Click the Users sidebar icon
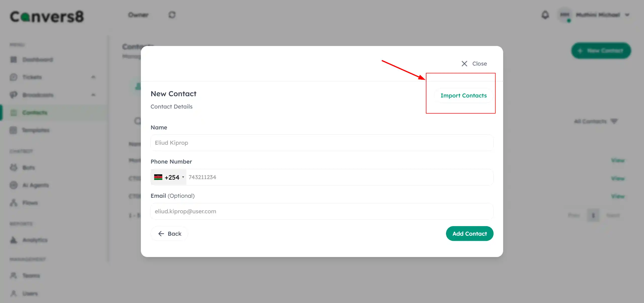The image size is (644, 303). coord(14,293)
